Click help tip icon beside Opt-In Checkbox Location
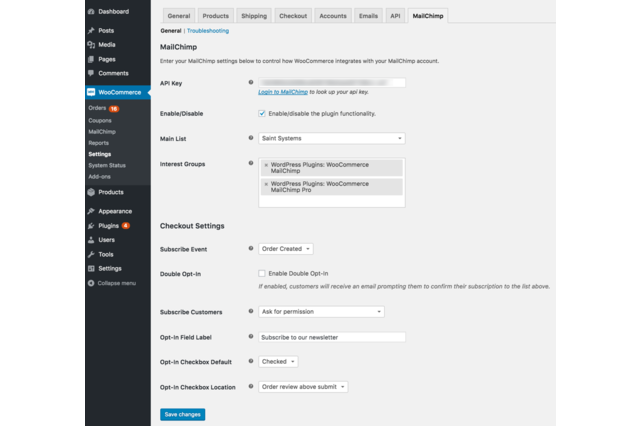The image size is (640, 426). (x=251, y=386)
